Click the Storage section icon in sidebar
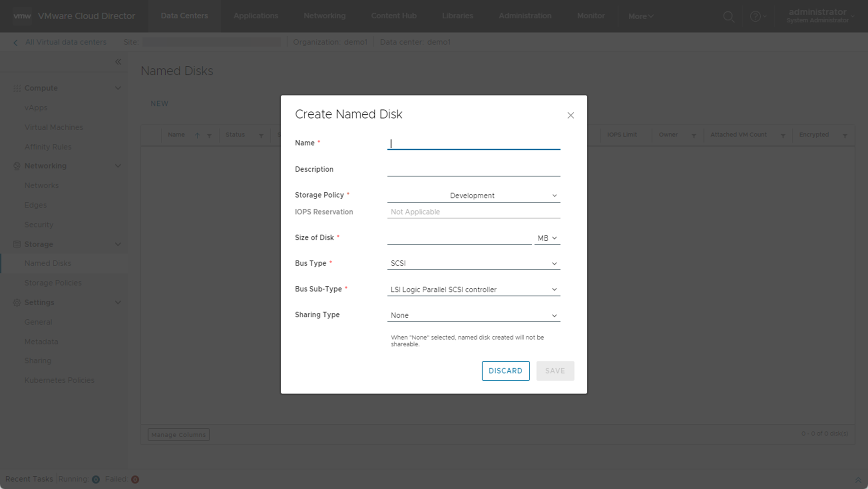Screen dimensions: 868x489 (17, 244)
